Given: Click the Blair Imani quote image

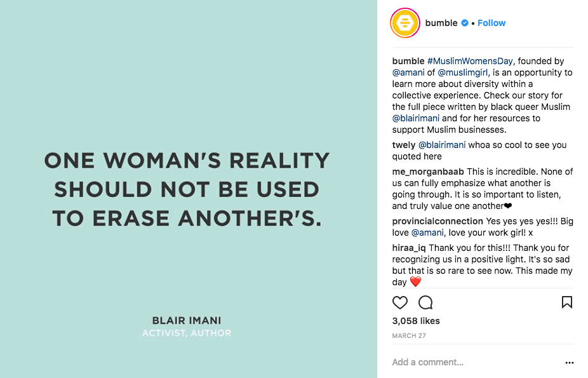Looking at the screenshot, I should point(188,189).
